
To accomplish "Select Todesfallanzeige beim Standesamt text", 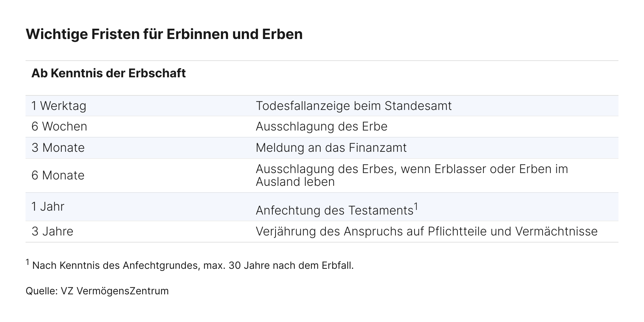I will click(x=354, y=106).
